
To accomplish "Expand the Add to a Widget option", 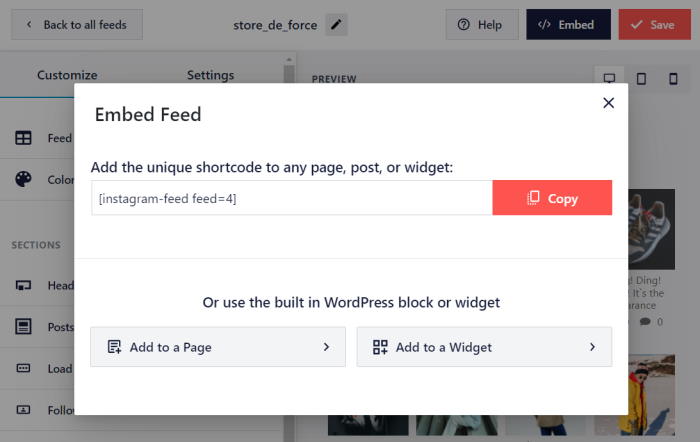I will pyautogui.click(x=484, y=347).
